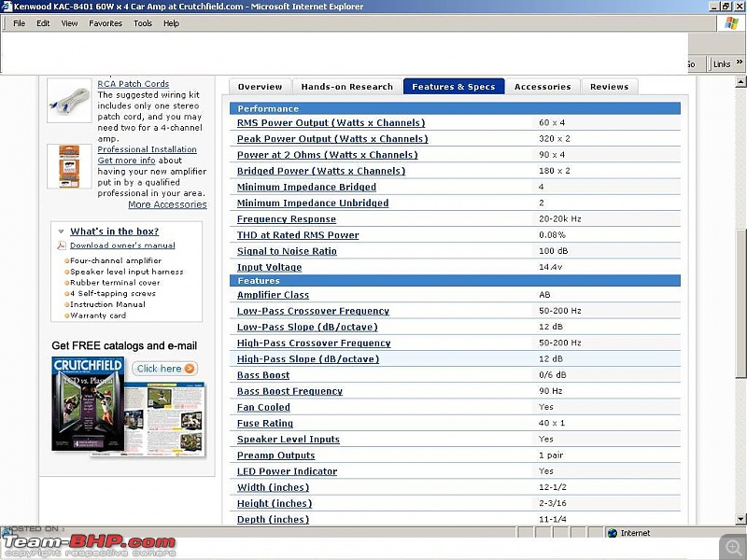Image resolution: width=747 pixels, height=560 pixels.
Task: Collapse the What's in the box triangle
Action: (61, 231)
